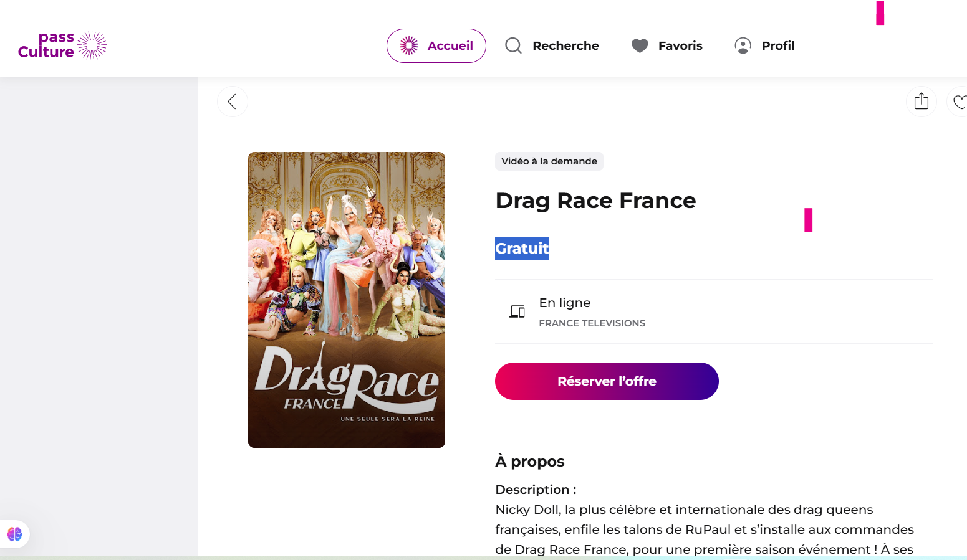Select the Accueil navigation tab
This screenshot has height=560, width=967.
click(436, 45)
